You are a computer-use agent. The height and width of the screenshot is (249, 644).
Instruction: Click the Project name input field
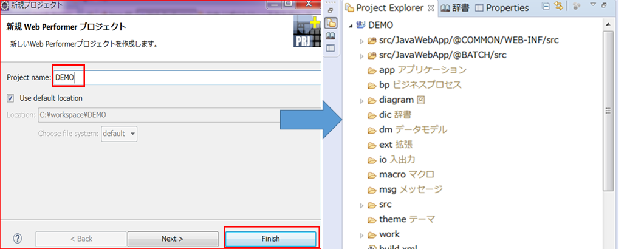click(182, 77)
